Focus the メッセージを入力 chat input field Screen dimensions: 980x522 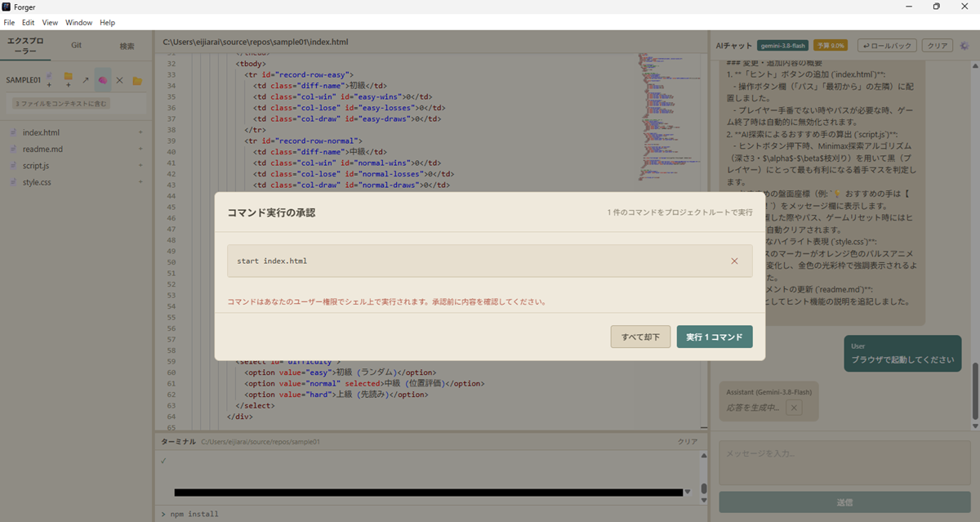[844, 463]
